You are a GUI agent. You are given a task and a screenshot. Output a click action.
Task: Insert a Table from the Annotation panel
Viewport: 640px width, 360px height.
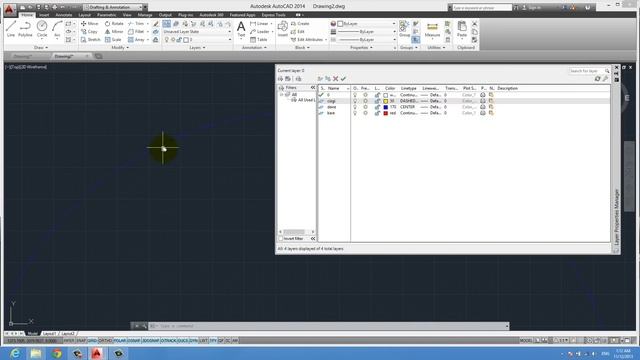pos(258,40)
